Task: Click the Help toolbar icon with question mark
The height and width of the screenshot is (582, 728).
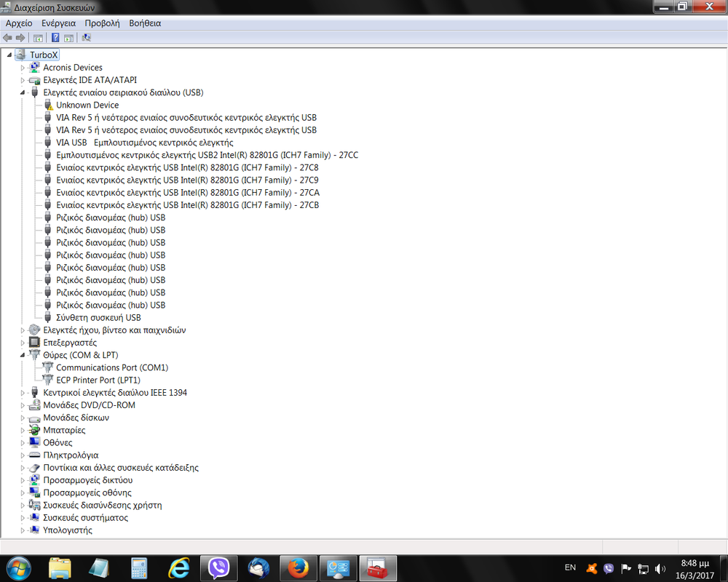Action: (55, 38)
